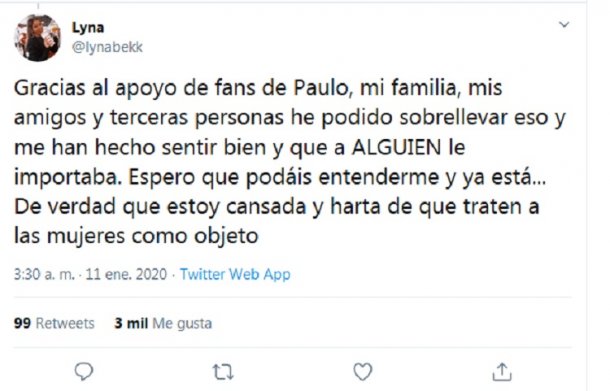Select the date 11 ene. 2020

pos(126,274)
